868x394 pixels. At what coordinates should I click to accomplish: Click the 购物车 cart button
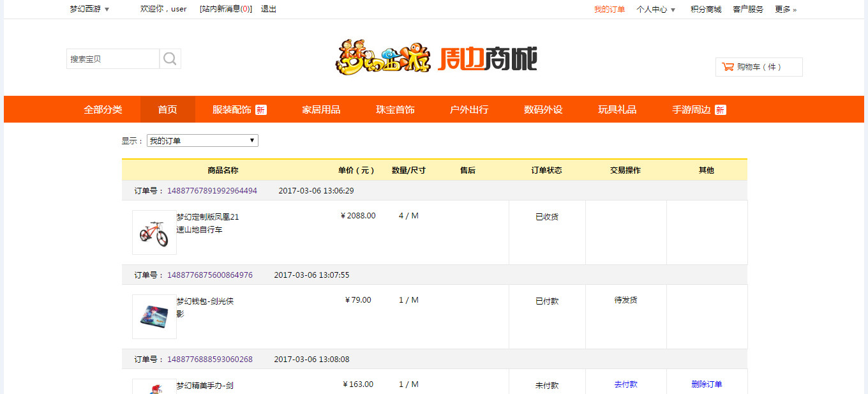coord(759,67)
